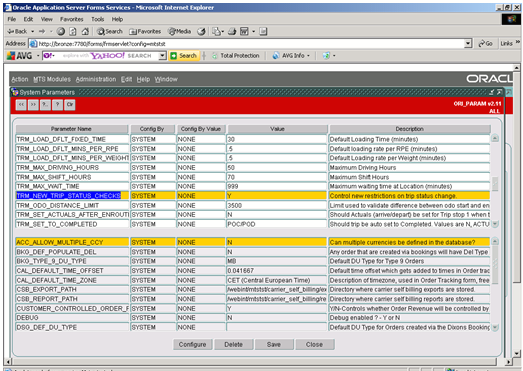Open the Oracle Forms Window menu
The height and width of the screenshot is (371, 523).
tap(166, 79)
